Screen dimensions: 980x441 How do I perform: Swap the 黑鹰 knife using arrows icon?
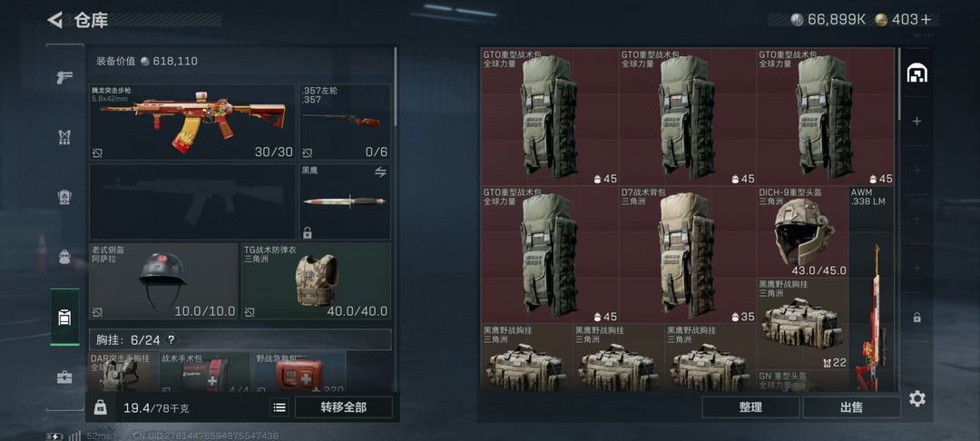point(380,172)
